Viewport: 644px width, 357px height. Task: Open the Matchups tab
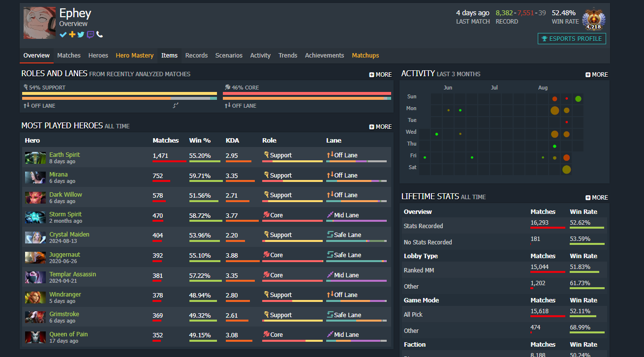coord(366,56)
